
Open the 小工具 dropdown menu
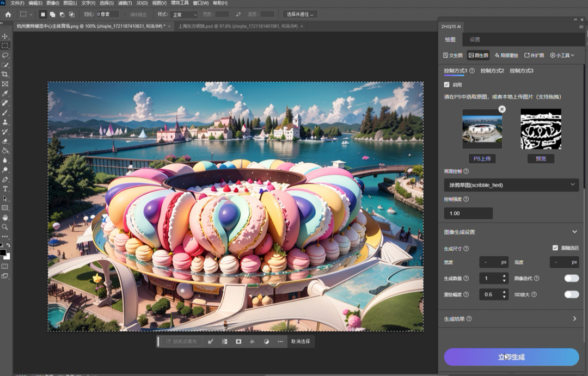point(562,56)
